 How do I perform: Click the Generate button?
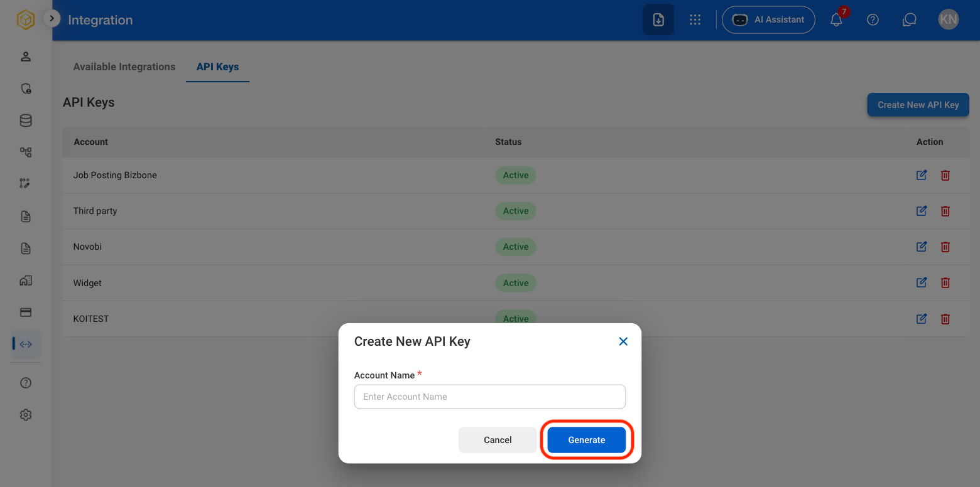pyautogui.click(x=587, y=440)
